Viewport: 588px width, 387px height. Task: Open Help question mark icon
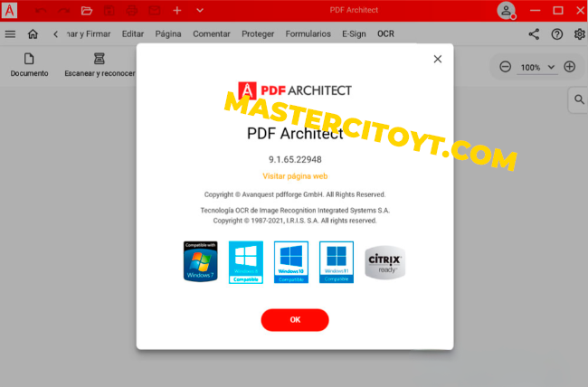pyautogui.click(x=557, y=34)
